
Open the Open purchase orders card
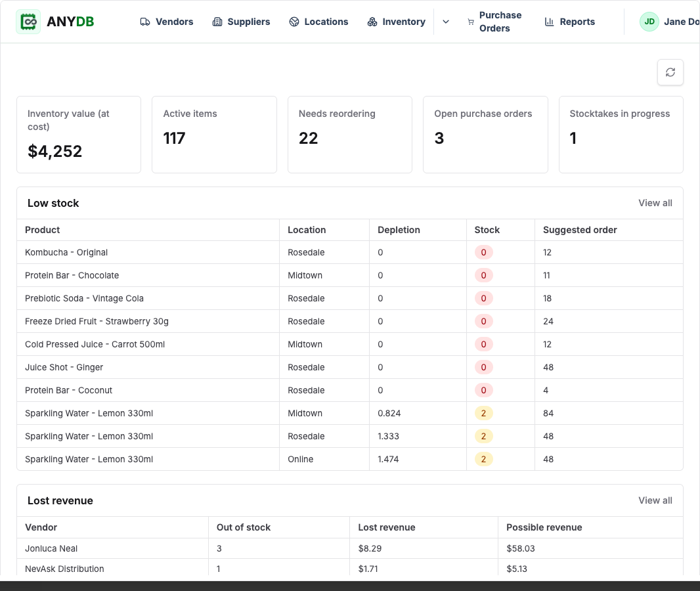point(485,135)
